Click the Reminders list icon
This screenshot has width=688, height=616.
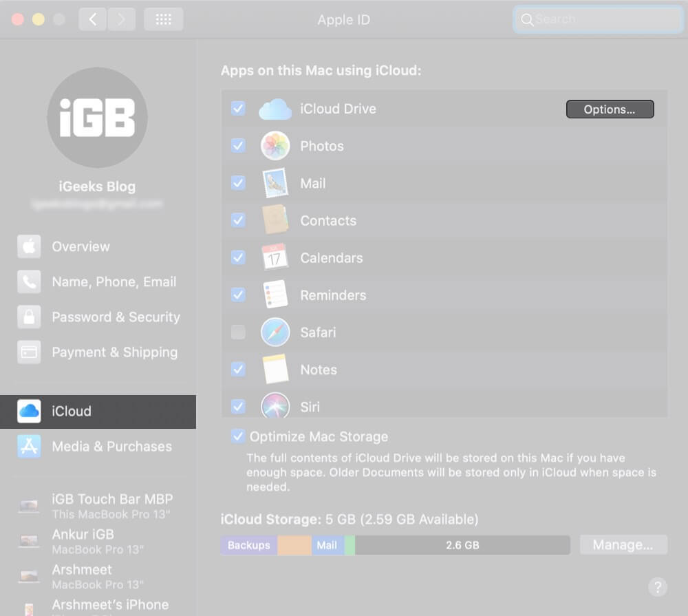[275, 294]
